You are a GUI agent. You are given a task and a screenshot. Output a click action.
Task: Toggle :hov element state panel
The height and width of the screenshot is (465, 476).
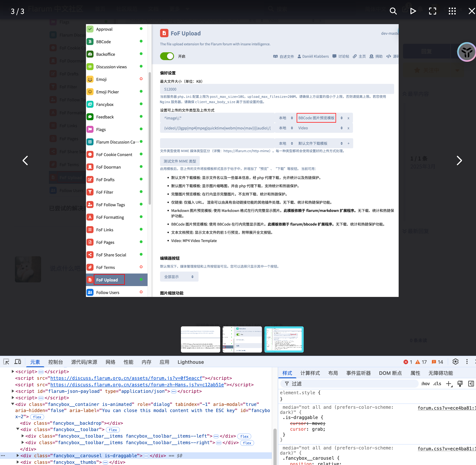[x=425, y=384]
